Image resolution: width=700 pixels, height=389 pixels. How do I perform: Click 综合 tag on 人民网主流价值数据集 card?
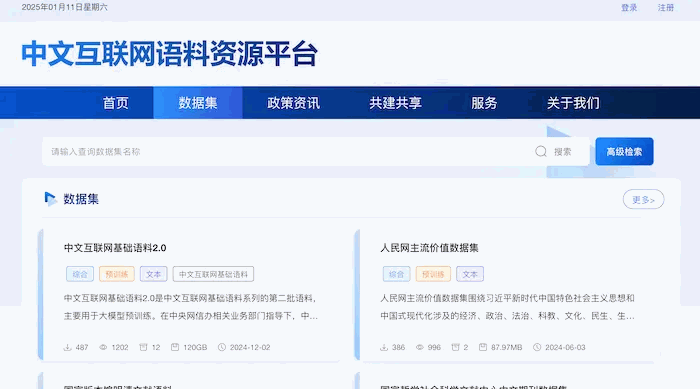396,274
